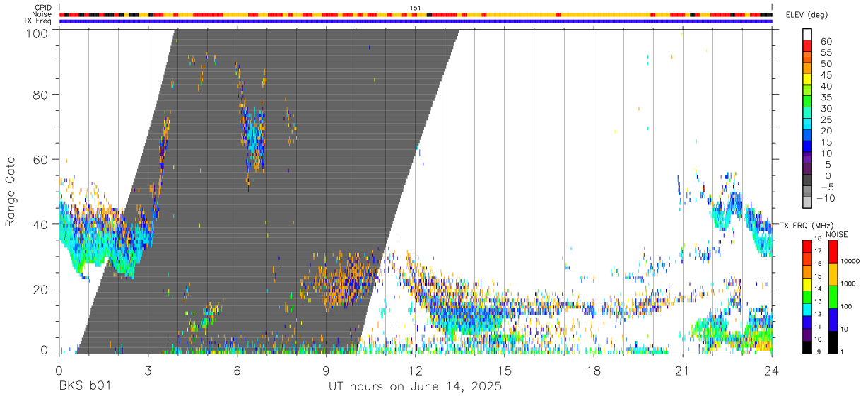Click the -10 label on the ELEV scale
868x401 pixels.
[827, 198]
